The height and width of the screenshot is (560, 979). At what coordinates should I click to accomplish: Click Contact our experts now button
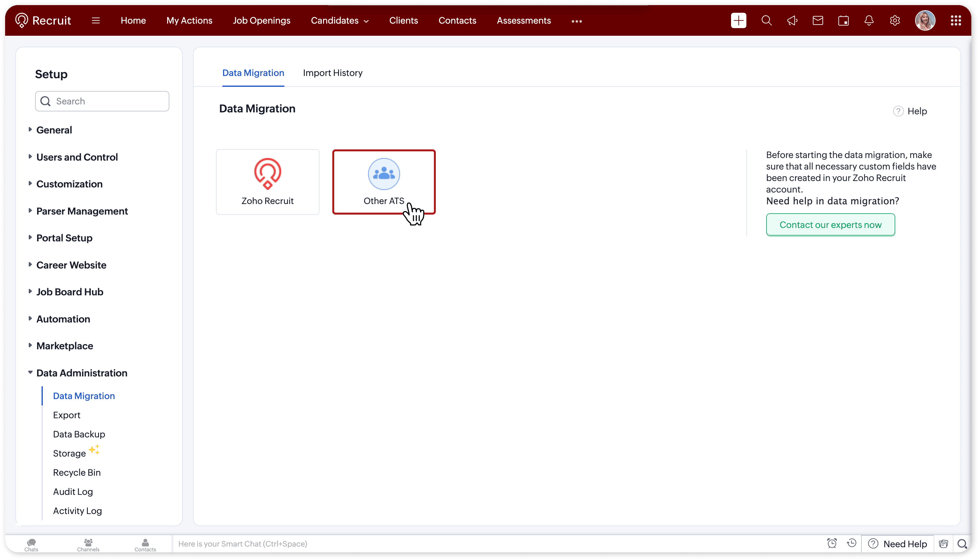[830, 225]
